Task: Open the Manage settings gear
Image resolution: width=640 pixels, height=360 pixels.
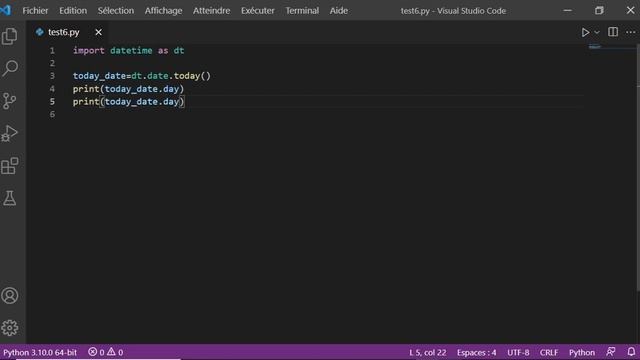Action: [x=10, y=328]
